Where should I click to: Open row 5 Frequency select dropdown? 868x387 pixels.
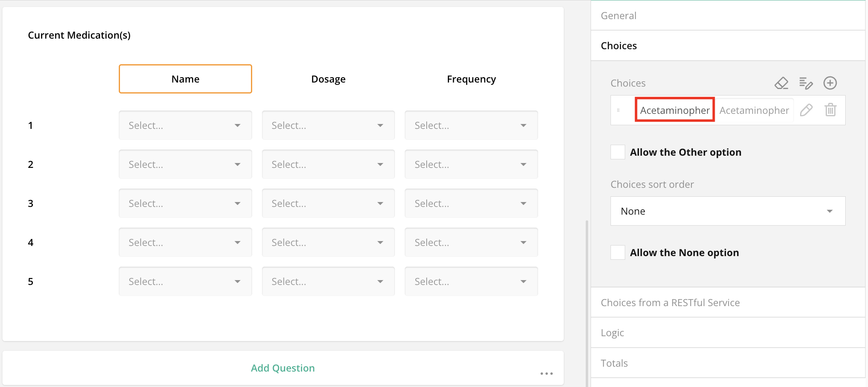point(471,281)
